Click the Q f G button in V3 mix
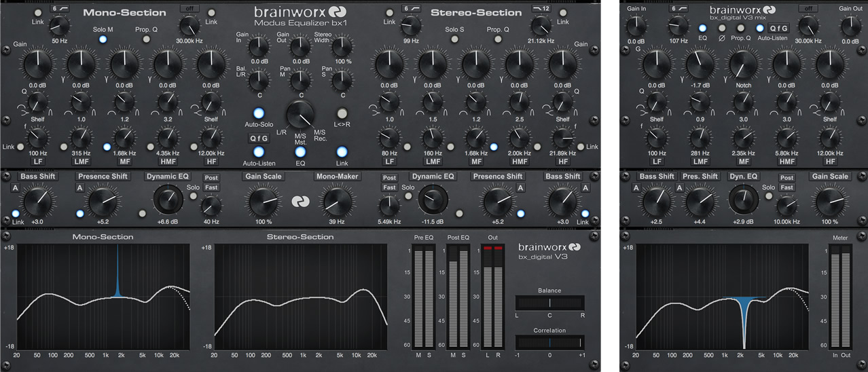 (x=778, y=29)
